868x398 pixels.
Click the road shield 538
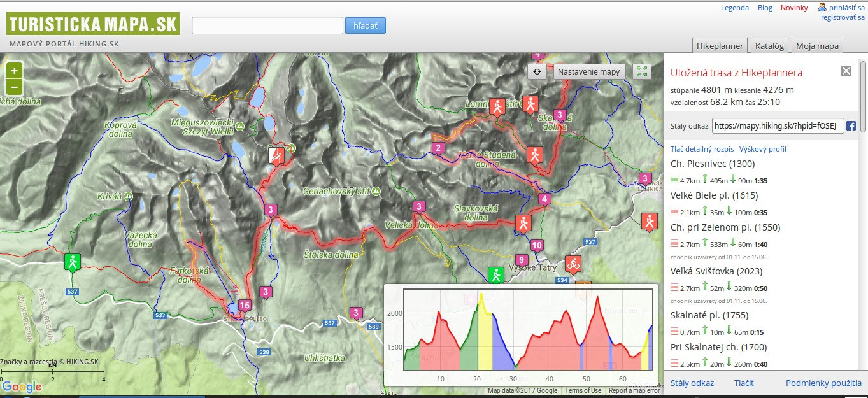tap(264, 352)
